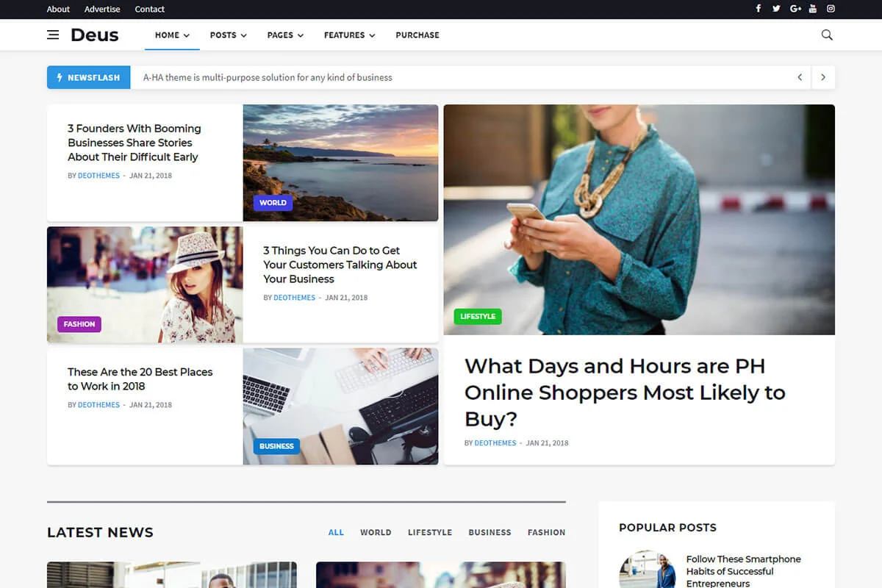Click the Deus site logo

click(x=95, y=35)
